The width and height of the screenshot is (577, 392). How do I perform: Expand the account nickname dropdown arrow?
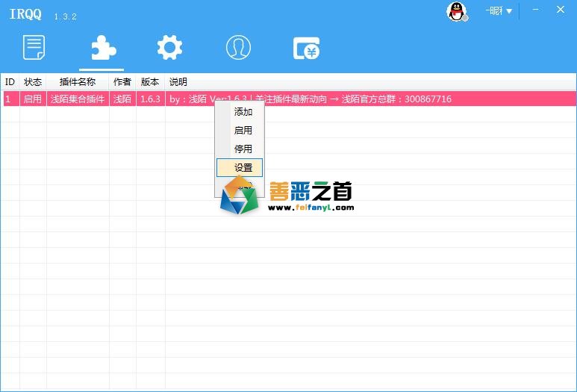pos(509,11)
